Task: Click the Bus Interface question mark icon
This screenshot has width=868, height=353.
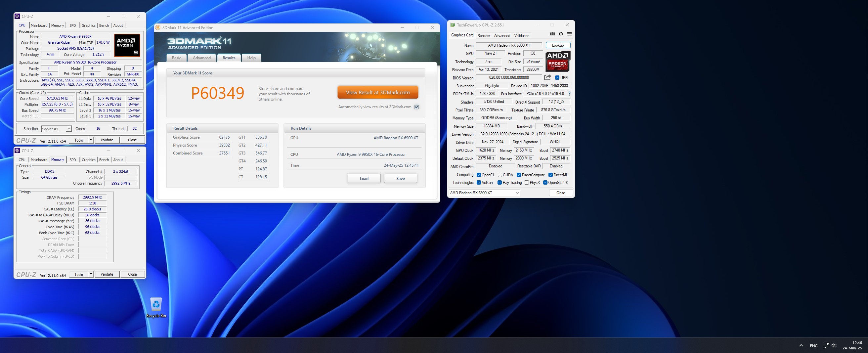Action: click(x=569, y=94)
